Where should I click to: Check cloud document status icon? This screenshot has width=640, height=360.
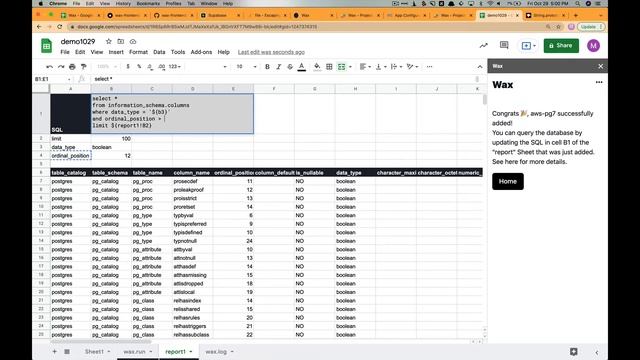[133, 42]
